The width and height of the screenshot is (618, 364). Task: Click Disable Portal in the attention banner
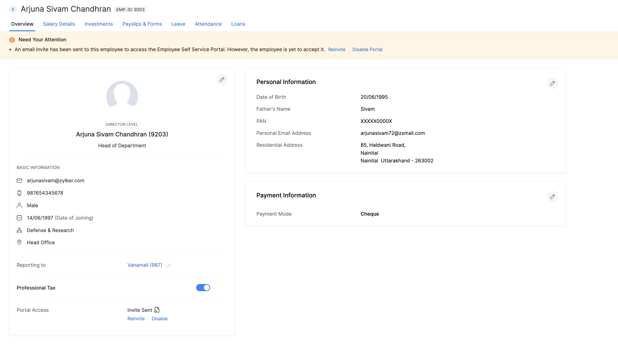[x=368, y=49]
